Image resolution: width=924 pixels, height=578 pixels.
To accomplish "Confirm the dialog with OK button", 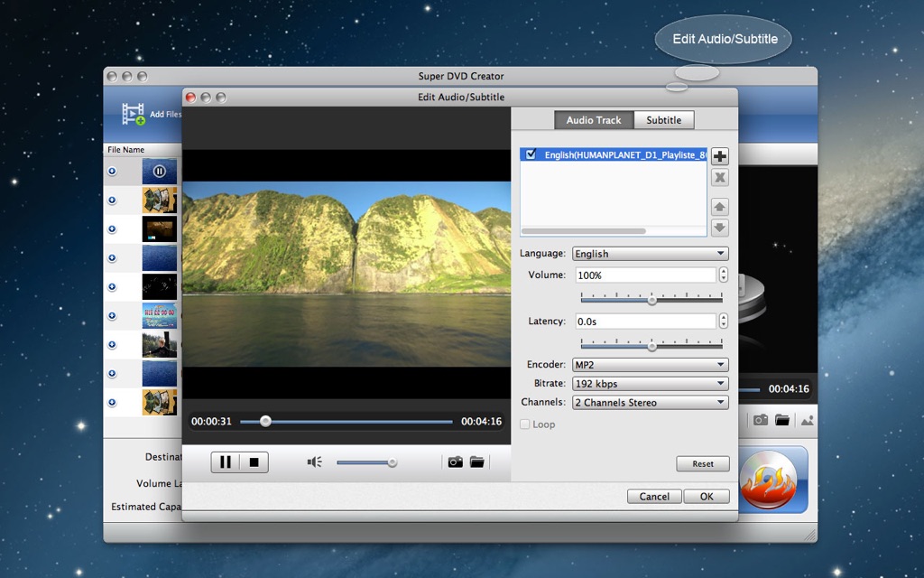I will [706, 496].
